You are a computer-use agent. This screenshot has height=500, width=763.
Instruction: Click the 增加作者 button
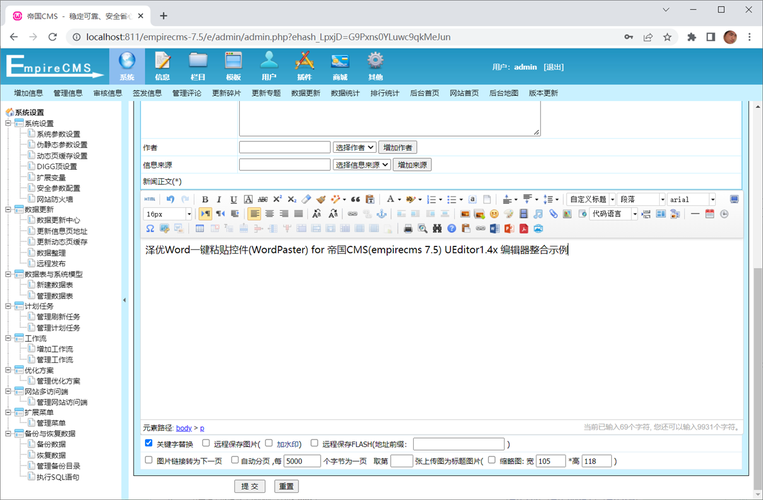tap(398, 147)
